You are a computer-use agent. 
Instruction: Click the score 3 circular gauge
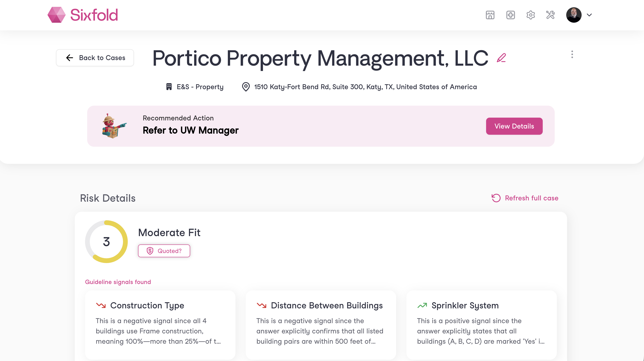[x=106, y=241]
